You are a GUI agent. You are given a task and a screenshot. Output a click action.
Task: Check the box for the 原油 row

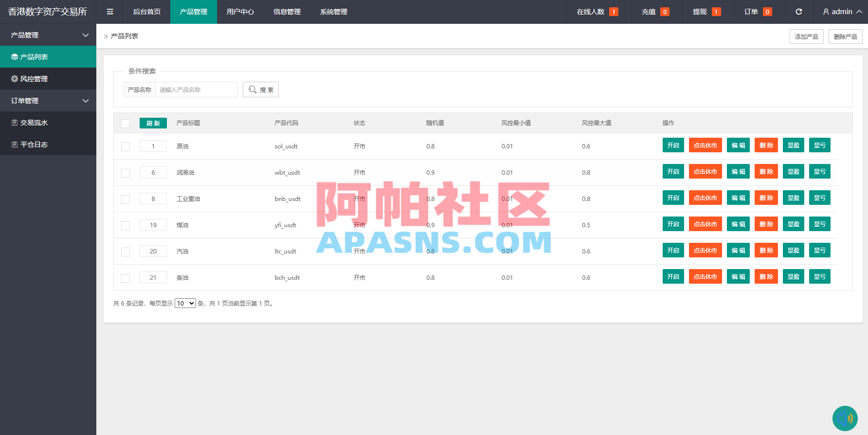click(126, 147)
